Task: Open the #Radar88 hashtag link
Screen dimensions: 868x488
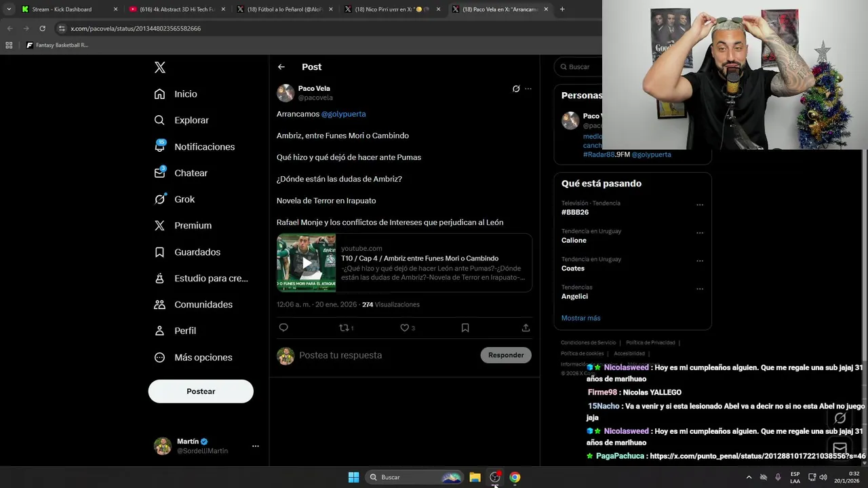Action: point(599,155)
